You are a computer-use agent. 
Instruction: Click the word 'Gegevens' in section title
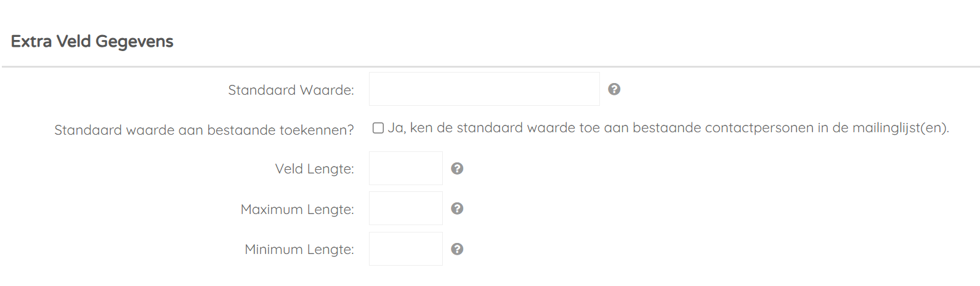click(x=134, y=42)
